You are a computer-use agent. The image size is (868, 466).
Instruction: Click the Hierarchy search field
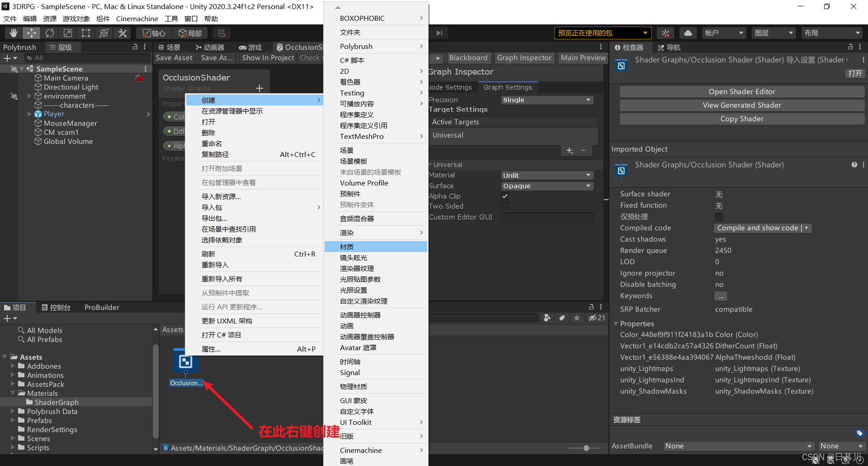point(88,58)
